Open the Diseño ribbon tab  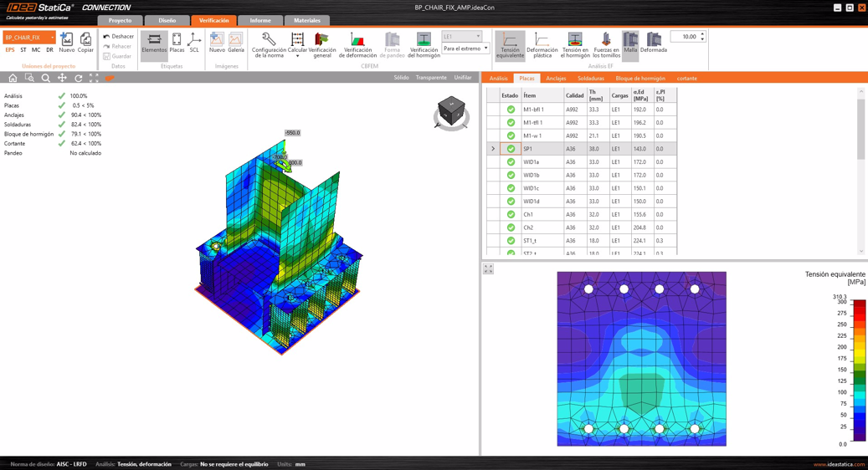[x=167, y=20]
